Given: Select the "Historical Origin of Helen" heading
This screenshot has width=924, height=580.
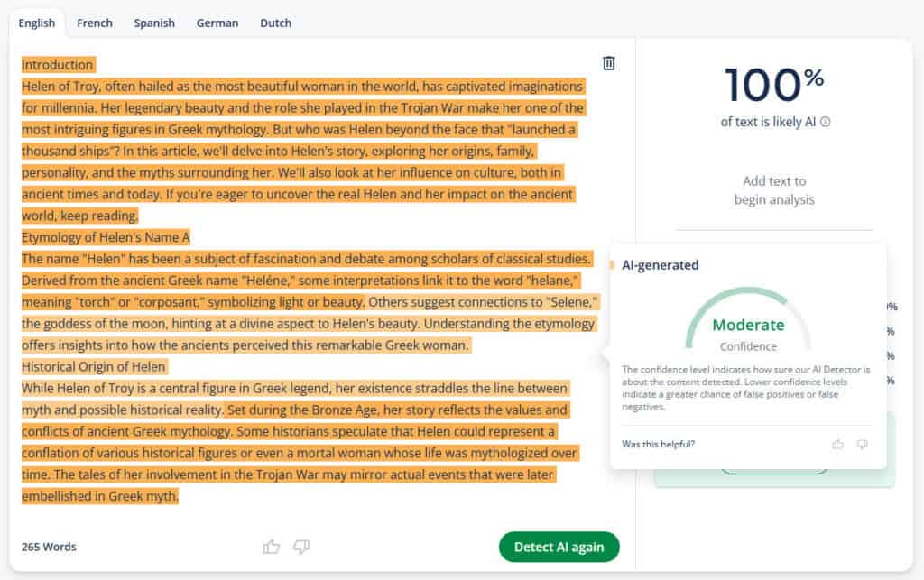Looking at the screenshot, I should click(x=94, y=367).
